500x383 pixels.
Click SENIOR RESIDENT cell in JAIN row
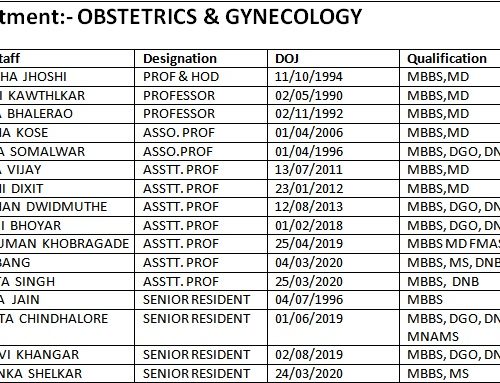coord(201,300)
